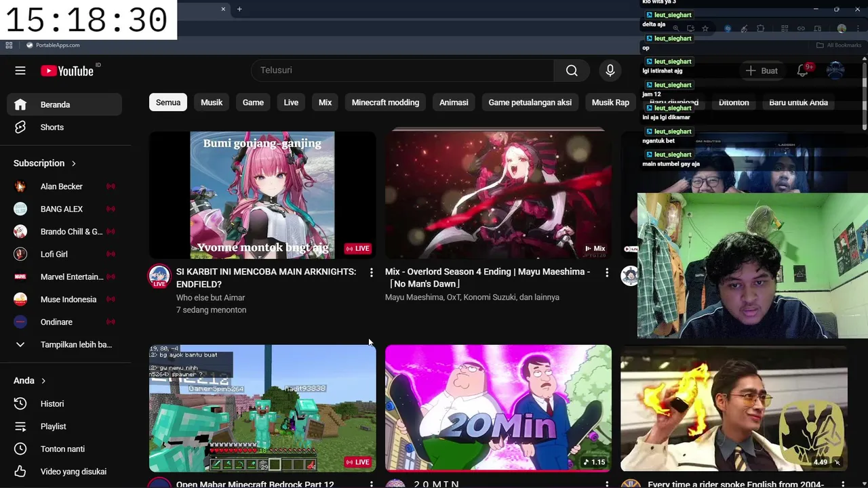Open a new browser tab

pyautogui.click(x=239, y=9)
